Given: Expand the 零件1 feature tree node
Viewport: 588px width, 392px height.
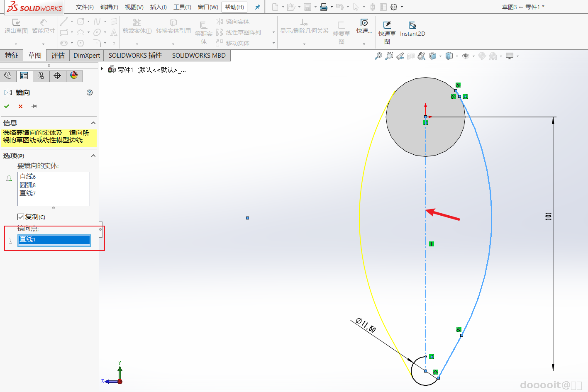Looking at the screenshot, I should [x=102, y=69].
